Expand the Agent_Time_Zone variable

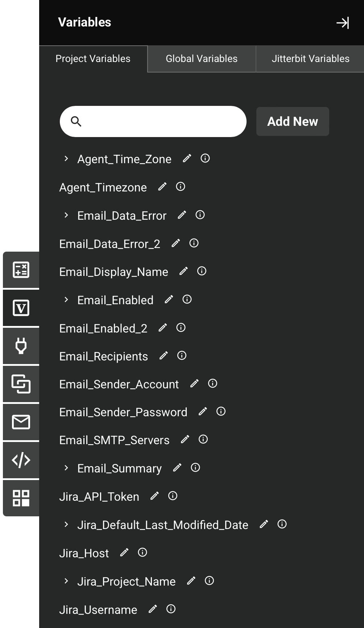coord(66,158)
